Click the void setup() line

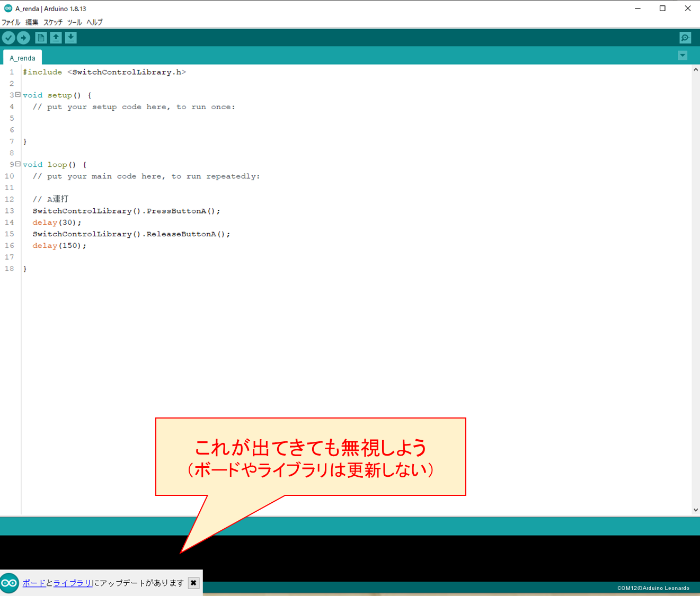coord(57,95)
